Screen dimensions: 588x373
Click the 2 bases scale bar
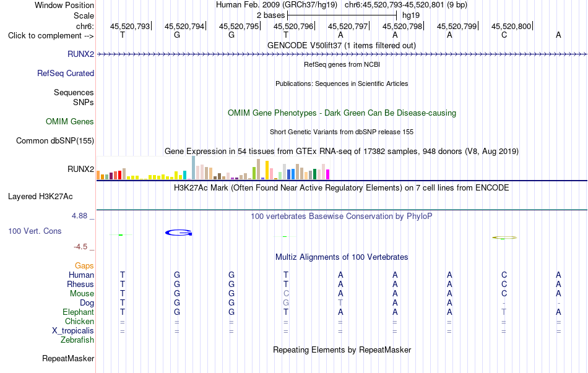(342, 15)
